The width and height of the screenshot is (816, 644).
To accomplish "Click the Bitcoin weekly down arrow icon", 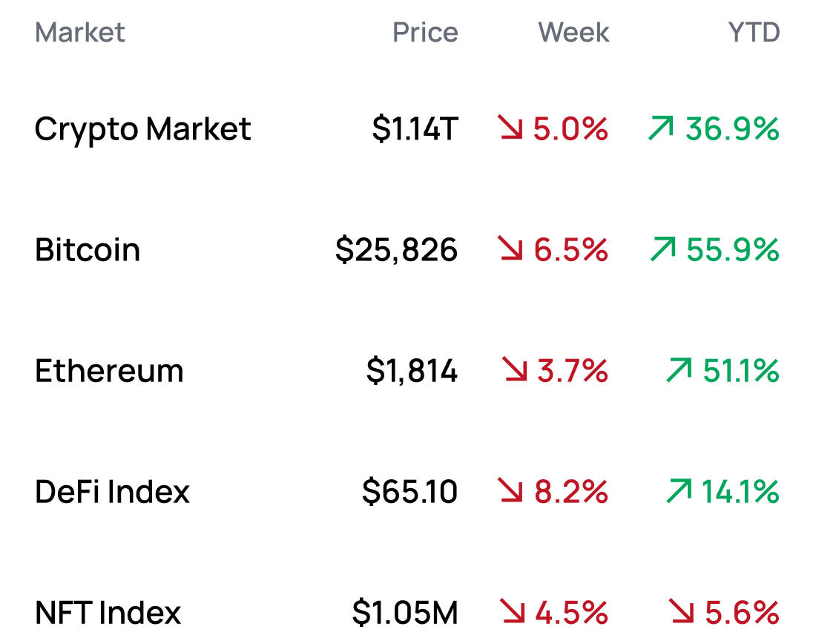I will pos(511,250).
